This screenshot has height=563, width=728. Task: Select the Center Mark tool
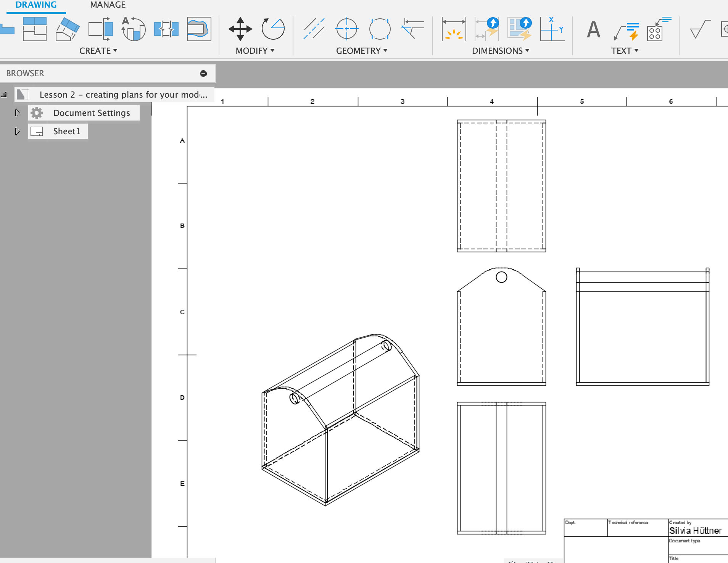(346, 29)
